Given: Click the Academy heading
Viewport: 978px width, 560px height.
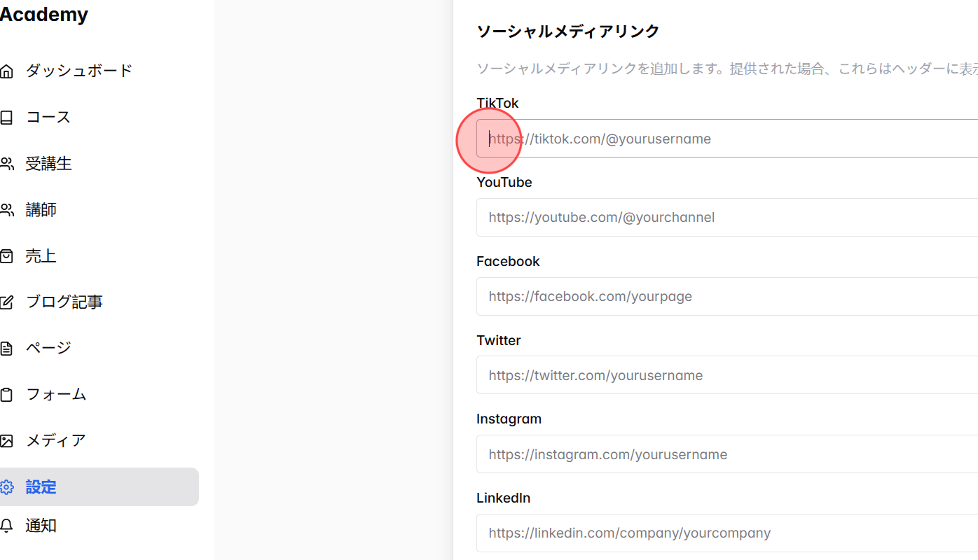Looking at the screenshot, I should coord(44,14).
